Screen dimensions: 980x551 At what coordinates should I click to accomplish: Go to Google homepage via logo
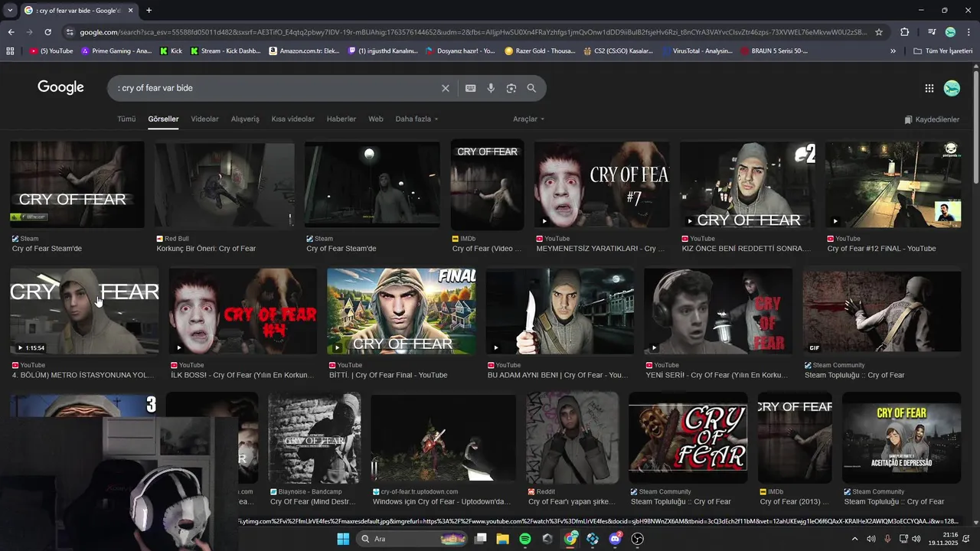pos(60,87)
